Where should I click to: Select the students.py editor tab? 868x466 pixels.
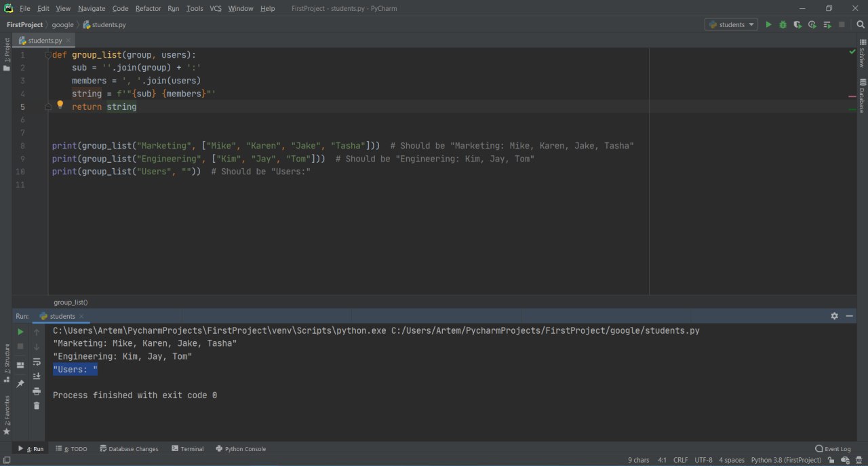tap(45, 41)
